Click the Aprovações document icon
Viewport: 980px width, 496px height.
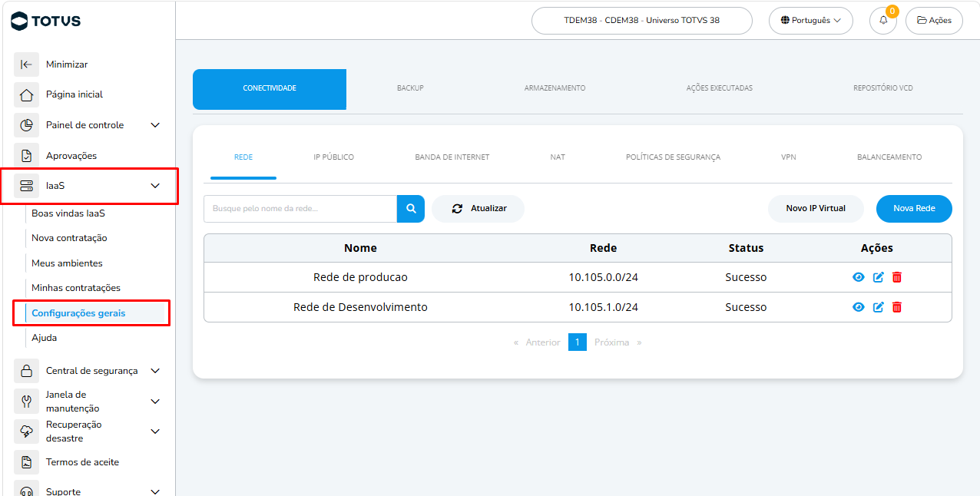(26, 156)
